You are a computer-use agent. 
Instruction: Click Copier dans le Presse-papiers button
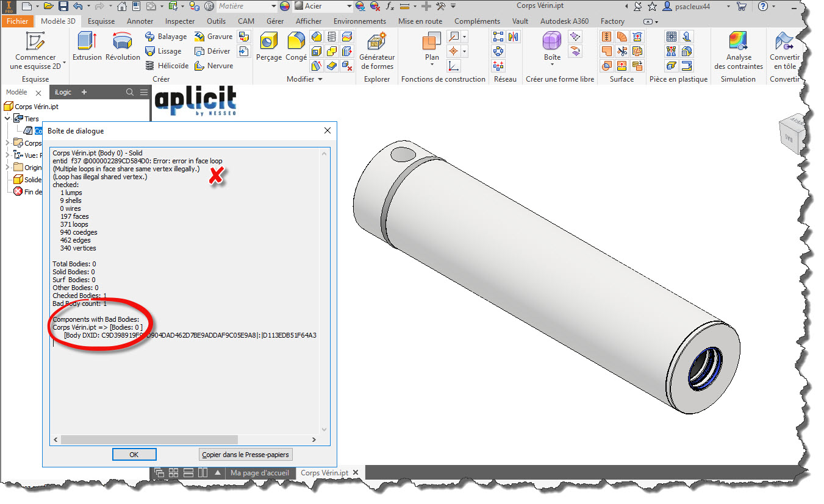pyautogui.click(x=246, y=455)
